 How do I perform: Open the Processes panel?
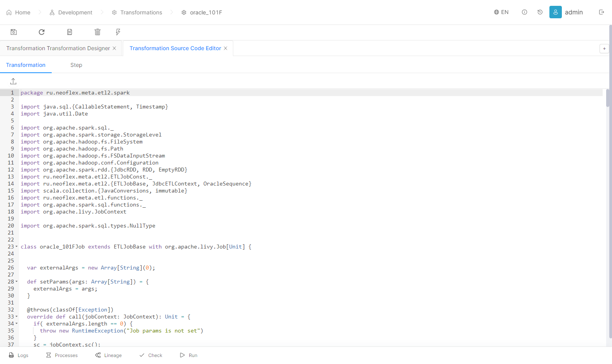point(62,355)
